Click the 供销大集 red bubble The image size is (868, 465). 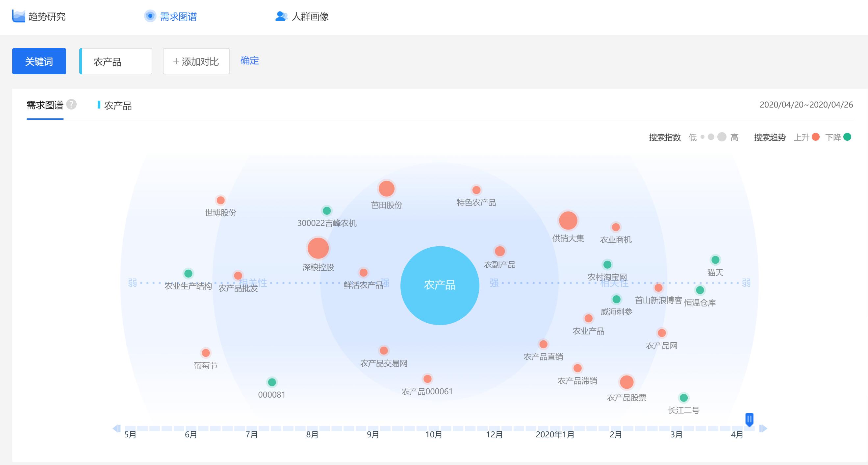[x=568, y=221]
